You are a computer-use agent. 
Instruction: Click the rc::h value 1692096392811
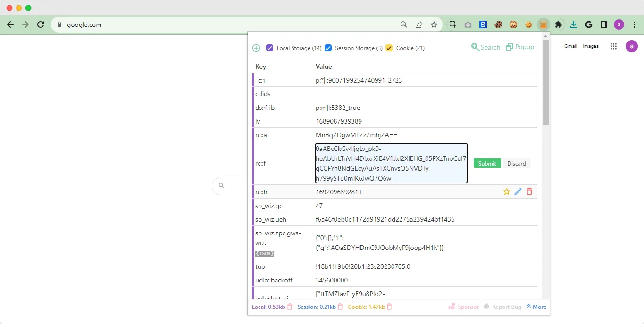pos(339,192)
